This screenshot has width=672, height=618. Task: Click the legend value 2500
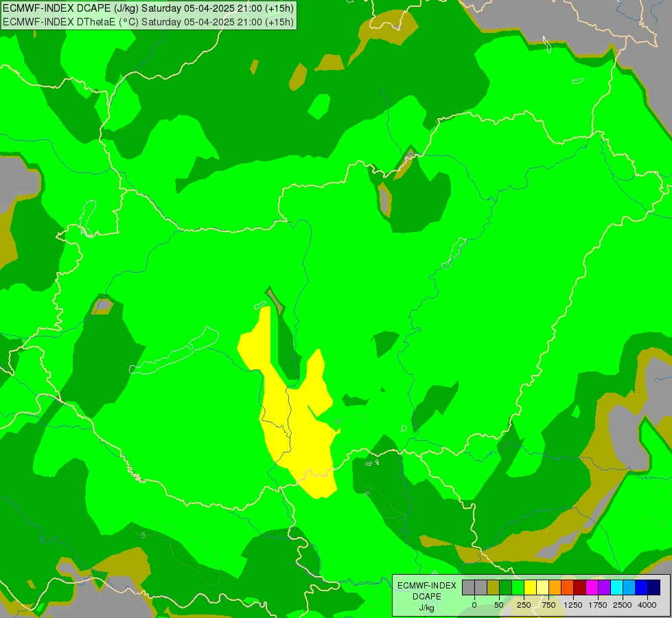click(623, 605)
